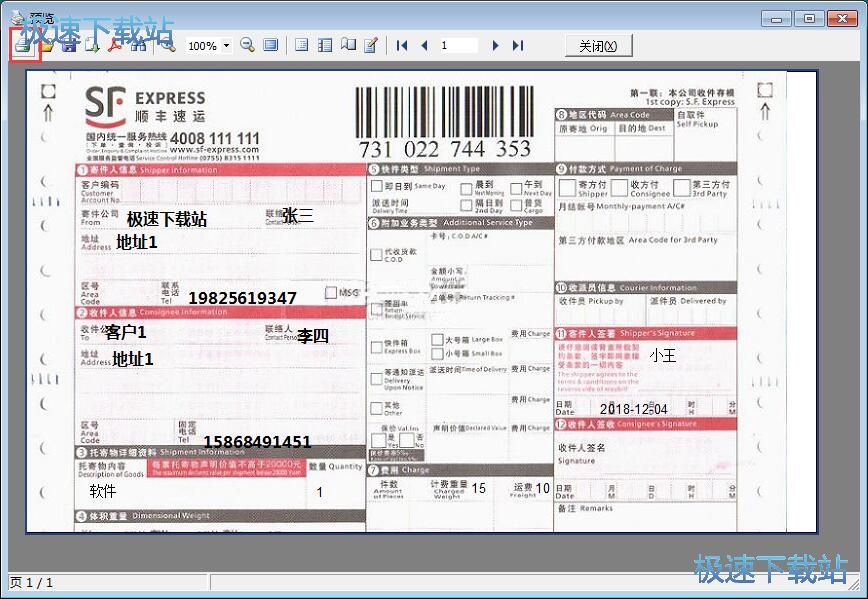
Task: Open page setup settings icon
Action: [348, 45]
